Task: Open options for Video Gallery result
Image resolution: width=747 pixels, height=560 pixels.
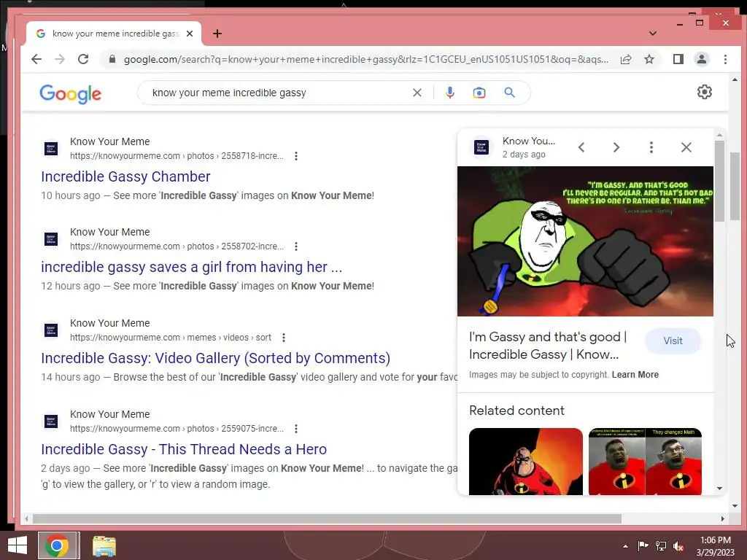Action: [x=284, y=337]
